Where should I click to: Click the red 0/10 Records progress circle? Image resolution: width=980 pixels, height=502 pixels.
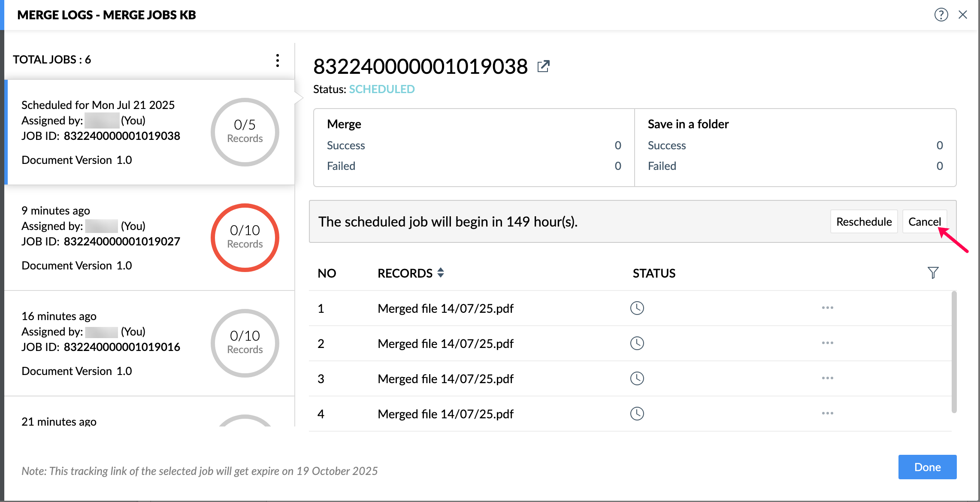tap(245, 238)
